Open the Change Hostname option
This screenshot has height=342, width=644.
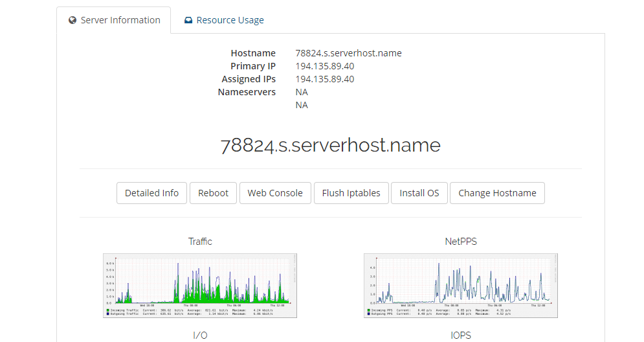497,193
